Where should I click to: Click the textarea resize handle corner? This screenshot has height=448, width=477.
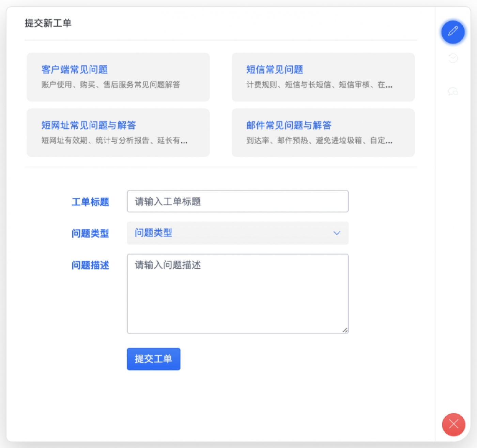pyautogui.click(x=345, y=330)
